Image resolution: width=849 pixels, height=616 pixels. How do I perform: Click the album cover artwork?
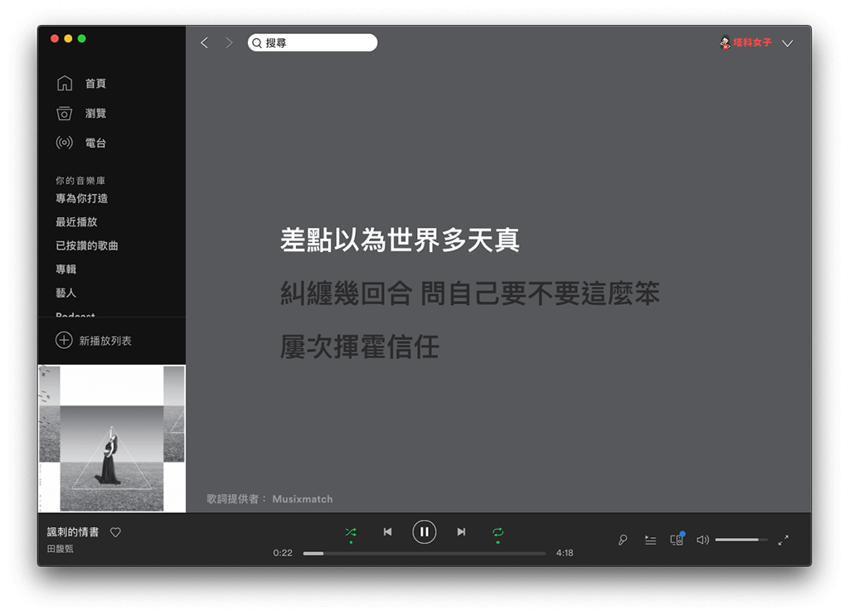tap(112, 439)
